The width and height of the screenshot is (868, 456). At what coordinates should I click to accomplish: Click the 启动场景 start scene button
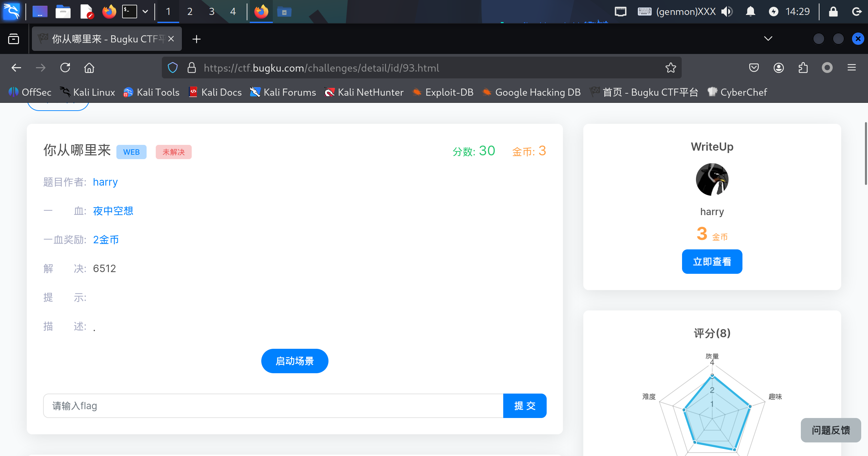point(295,361)
